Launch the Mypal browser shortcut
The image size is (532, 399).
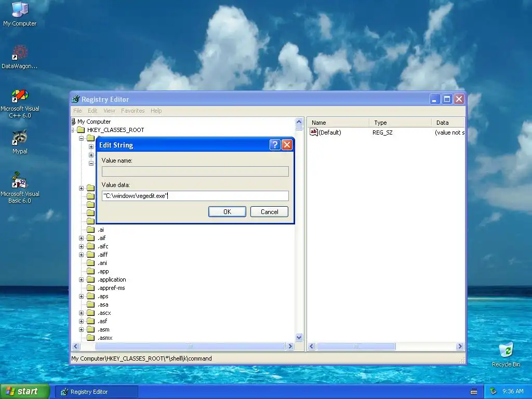click(20, 142)
